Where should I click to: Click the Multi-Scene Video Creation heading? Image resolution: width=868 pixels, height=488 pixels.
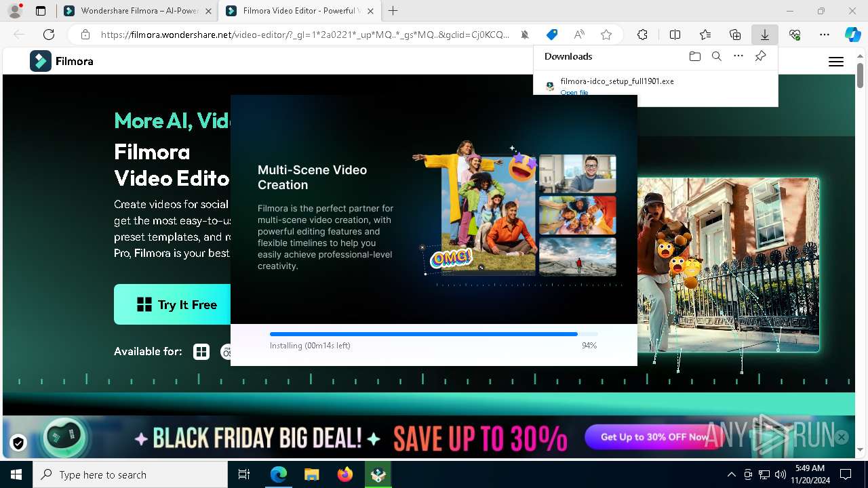point(312,177)
